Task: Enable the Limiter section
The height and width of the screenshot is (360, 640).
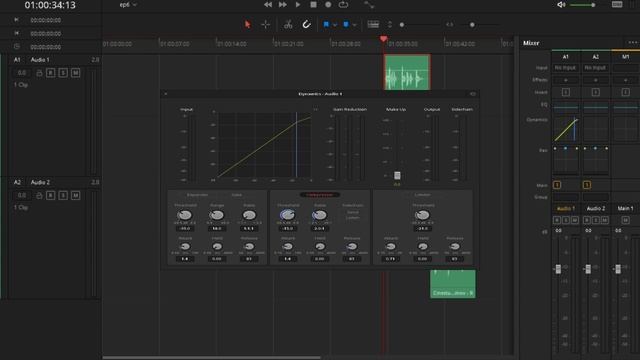Action: click(422, 195)
